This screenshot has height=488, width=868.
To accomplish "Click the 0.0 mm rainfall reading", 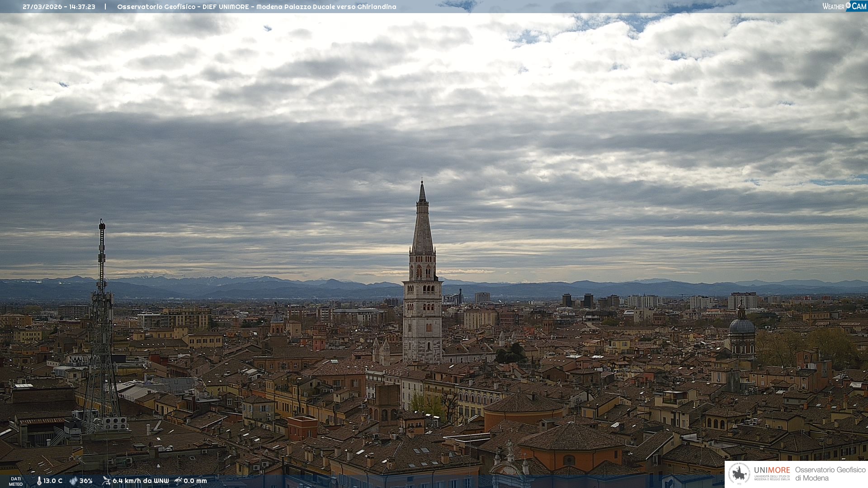I will (x=195, y=481).
